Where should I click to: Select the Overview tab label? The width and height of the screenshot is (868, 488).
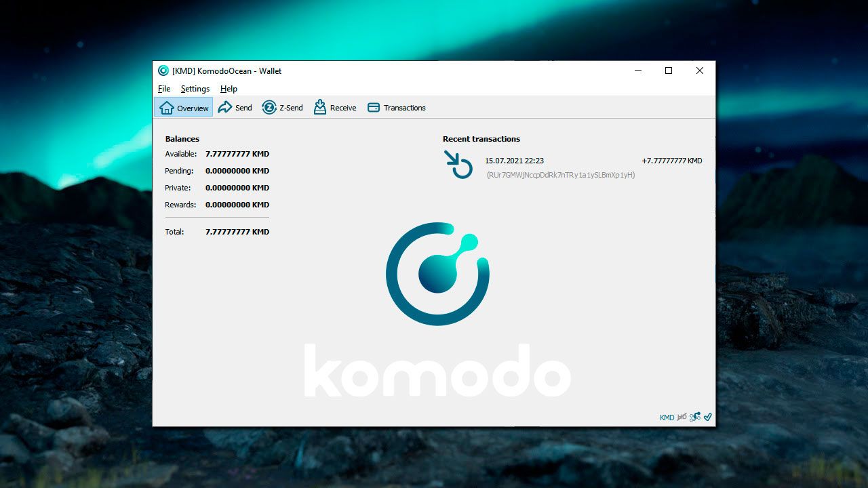pyautogui.click(x=192, y=107)
